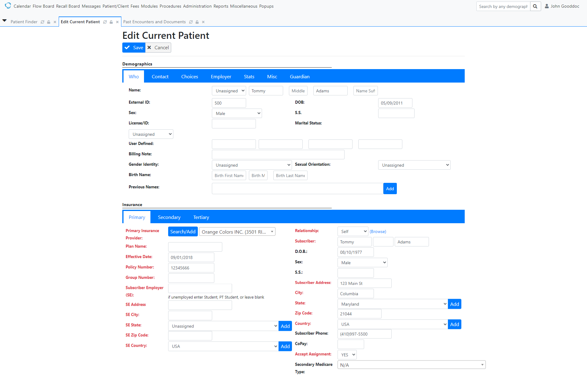
Task: Close the Past Encounters and Documents tab
Action: (203, 22)
